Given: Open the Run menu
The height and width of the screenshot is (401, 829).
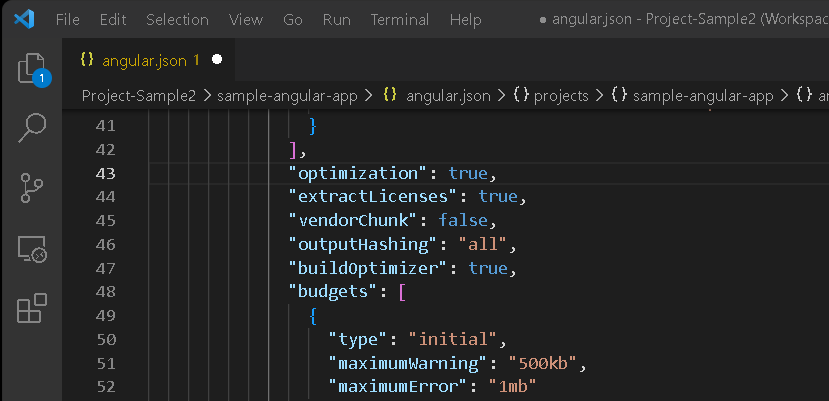Looking at the screenshot, I should [336, 20].
